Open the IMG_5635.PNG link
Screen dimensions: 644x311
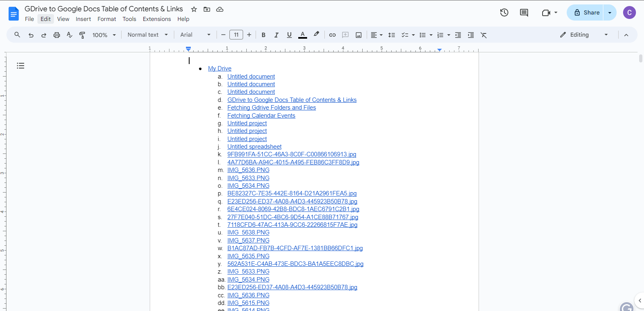click(x=248, y=256)
